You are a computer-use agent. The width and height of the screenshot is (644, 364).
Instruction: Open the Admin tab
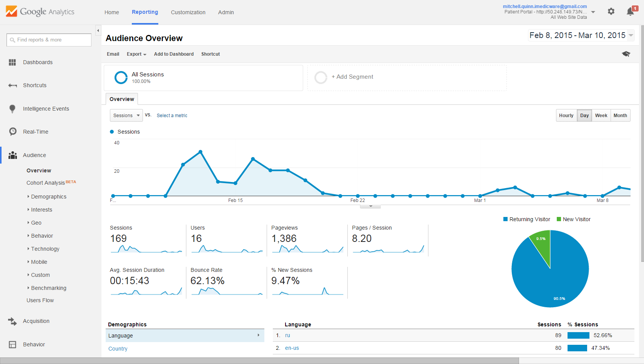point(226,12)
